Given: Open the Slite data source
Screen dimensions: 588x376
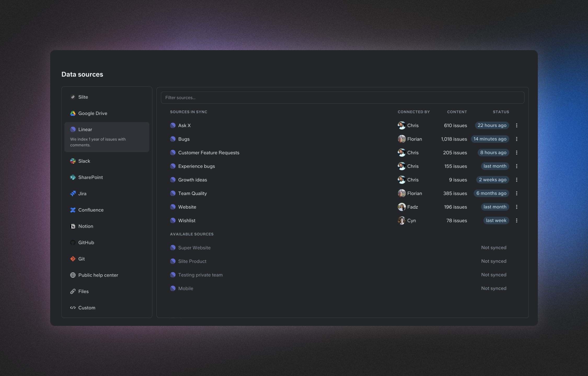Looking at the screenshot, I should [x=107, y=97].
